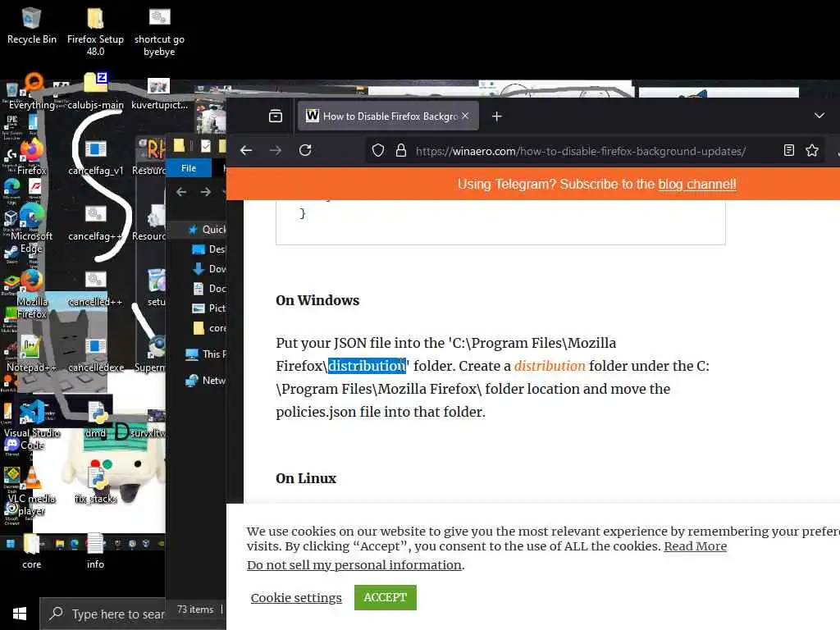This screenshot has height=630, width=840.
Task: Click Firefox forward arrow button
Action: [x=276, y=151]
